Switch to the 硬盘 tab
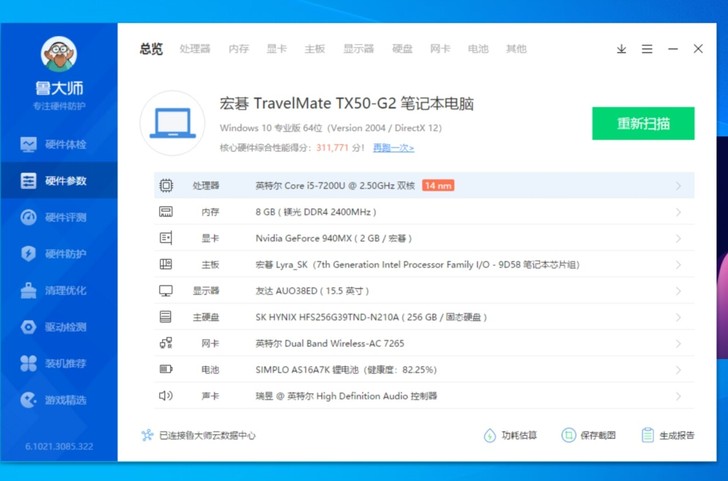Viewport: 728px width, 481px height. coord(402,49)
